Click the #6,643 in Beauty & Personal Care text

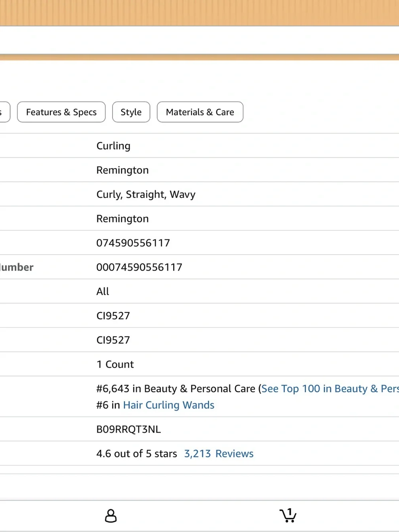pyautogui.click(x=176, y=389)
